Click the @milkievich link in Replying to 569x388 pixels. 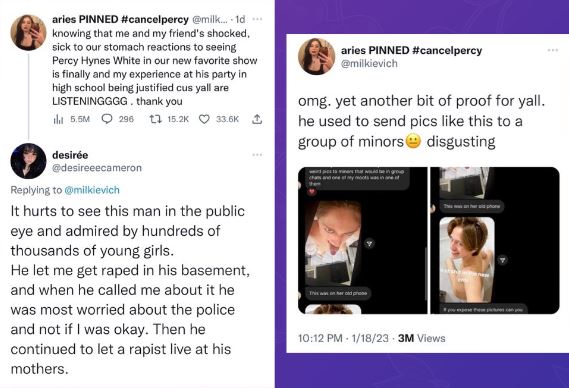[x=92, y=190]
